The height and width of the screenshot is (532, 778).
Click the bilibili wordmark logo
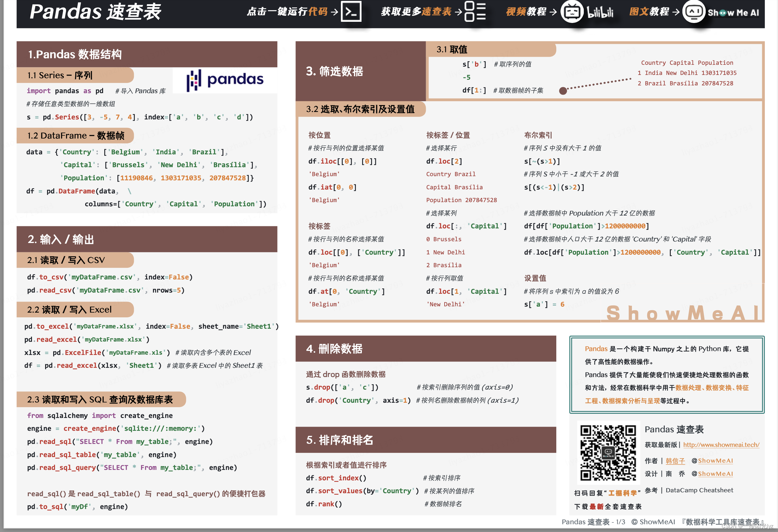(601, 12)
